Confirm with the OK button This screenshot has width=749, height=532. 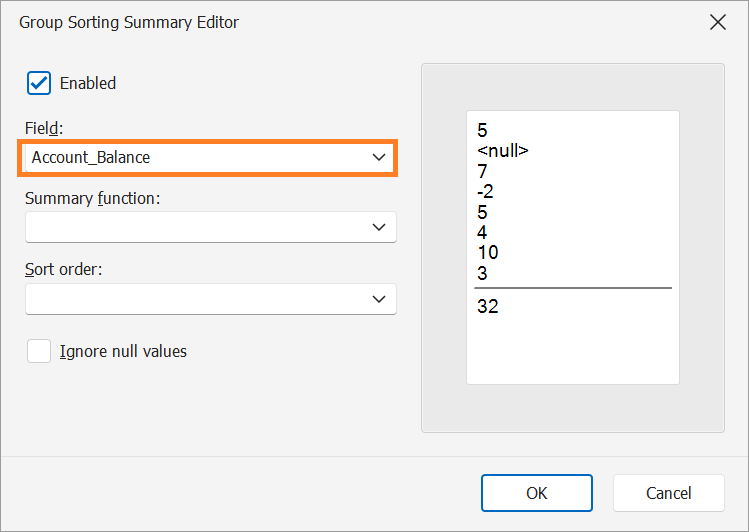(x=537, y=493)
